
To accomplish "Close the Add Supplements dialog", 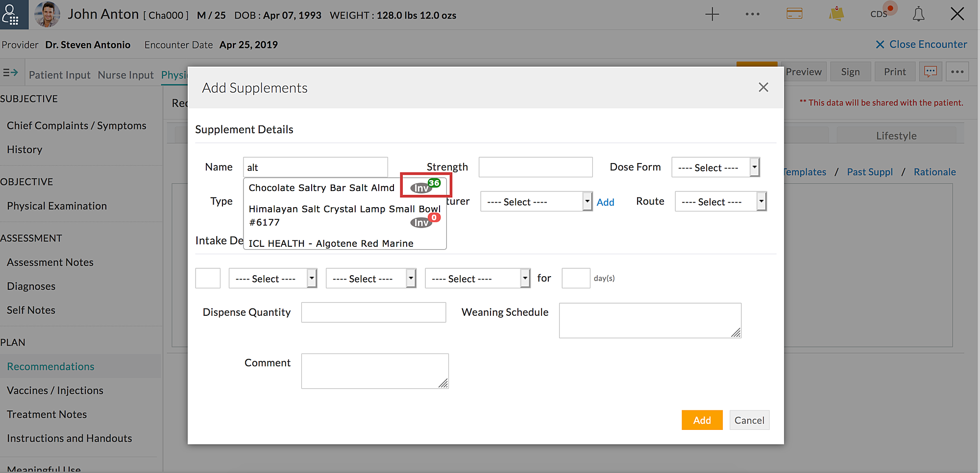I will point(763,88).
